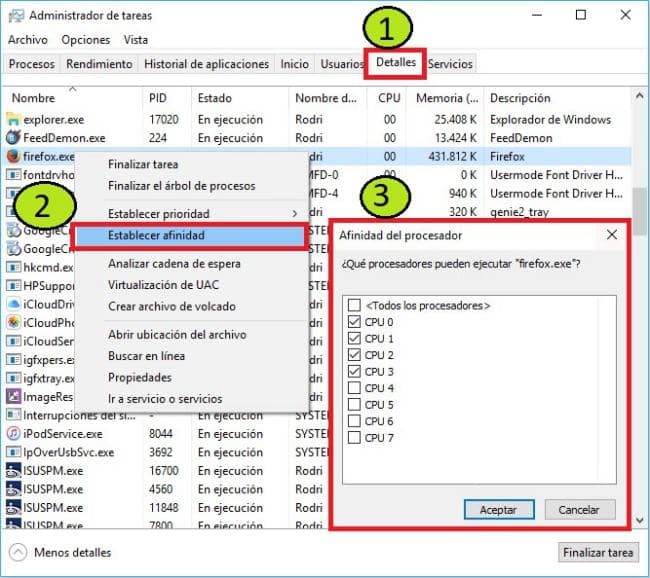Image resolution: width=650 pixels, height=578 pixels.
Task: Click the Firefox icon in firefox.exe row
Action: tap(13, 156)
